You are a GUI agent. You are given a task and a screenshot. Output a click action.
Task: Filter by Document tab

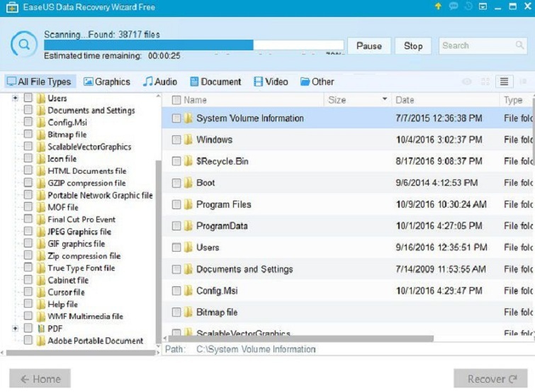tap(215, 82)
